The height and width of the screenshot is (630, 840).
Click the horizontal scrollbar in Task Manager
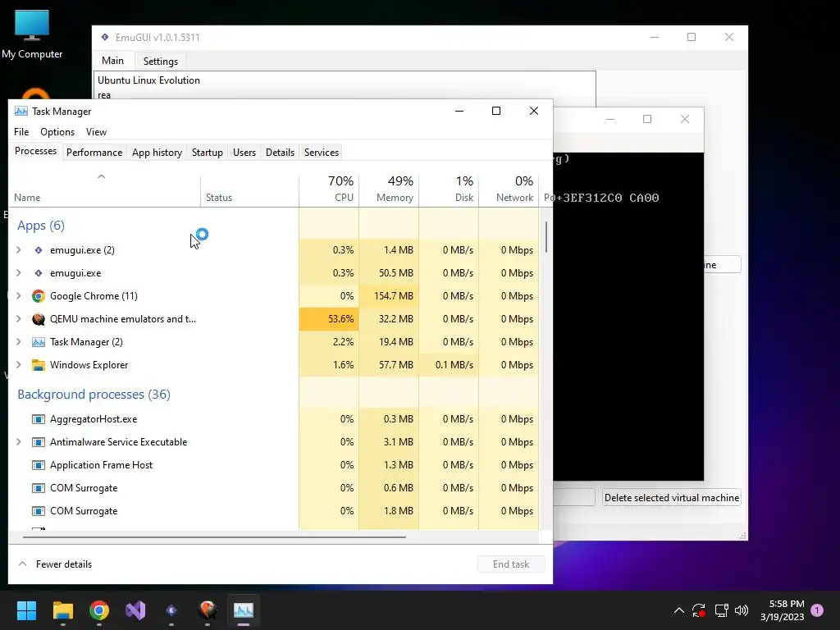click(x=214, y=536)
